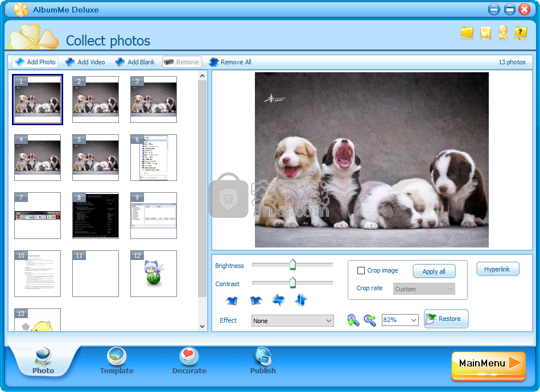Image resolution: width=540 pixels, height=392 pixels.
Task: Enable the Crop image checkbox
Action: click(x=361, y=270)
